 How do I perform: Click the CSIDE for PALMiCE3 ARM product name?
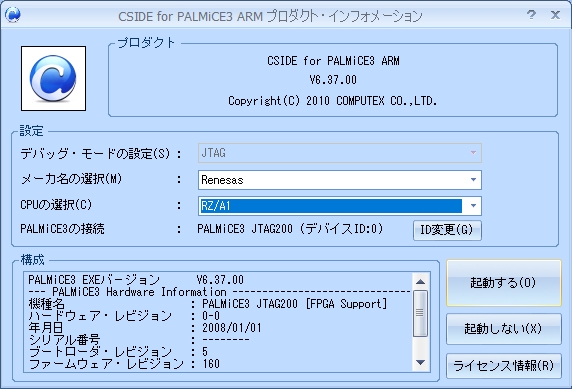(x=333, y=61)
